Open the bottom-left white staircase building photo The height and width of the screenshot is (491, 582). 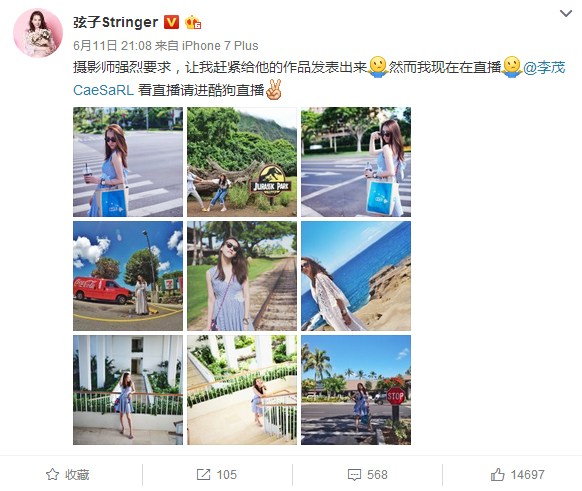click(x=128, y=390)
